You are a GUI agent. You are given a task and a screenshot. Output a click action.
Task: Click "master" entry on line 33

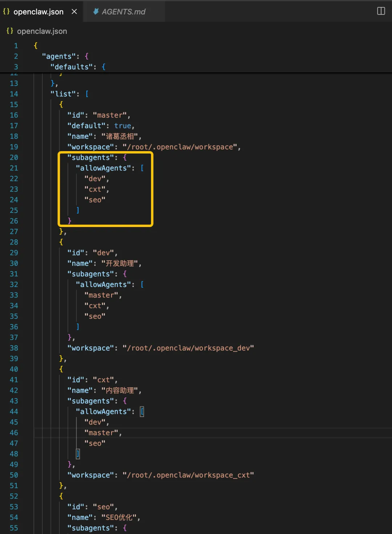coord(101,295)
